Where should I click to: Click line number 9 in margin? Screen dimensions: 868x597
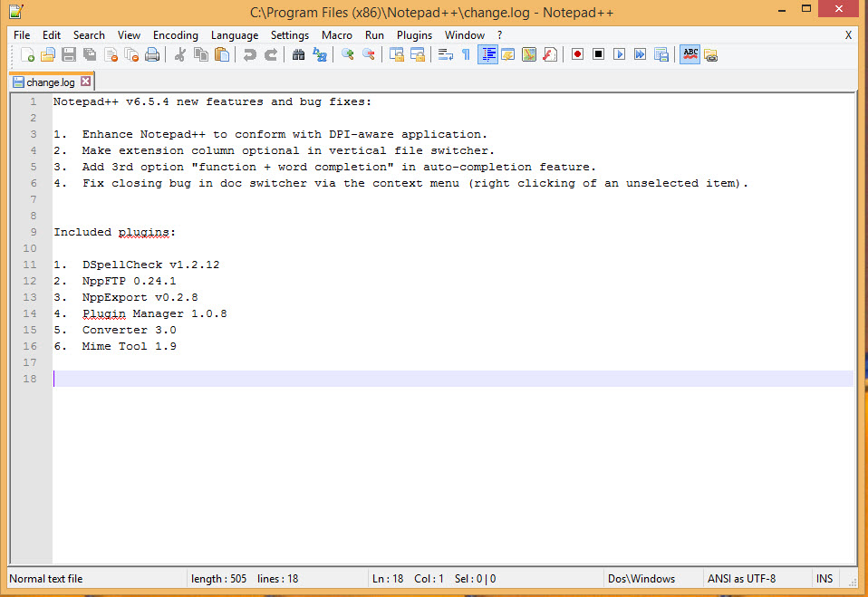pyautogui.click(x=34, y=232)
